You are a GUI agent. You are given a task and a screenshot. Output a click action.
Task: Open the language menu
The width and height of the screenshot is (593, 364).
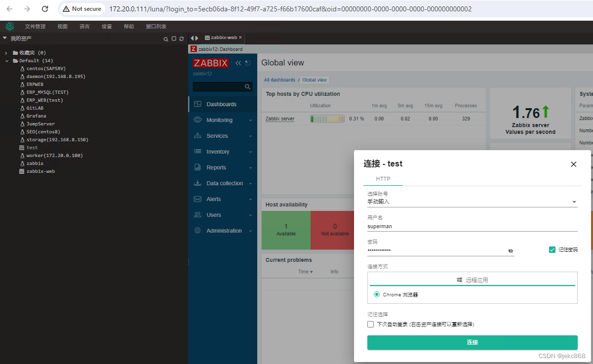click(x=84, y=27)
